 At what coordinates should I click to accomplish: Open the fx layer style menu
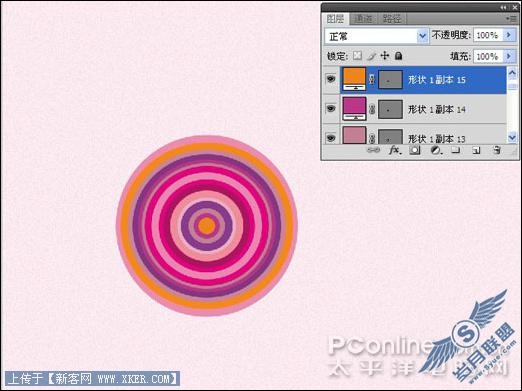tap(395, 150)
